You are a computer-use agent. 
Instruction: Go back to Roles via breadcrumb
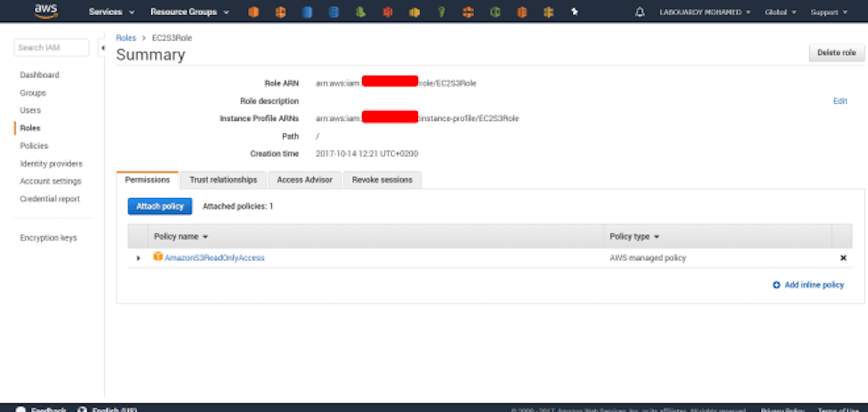click(x=126, y=38)
